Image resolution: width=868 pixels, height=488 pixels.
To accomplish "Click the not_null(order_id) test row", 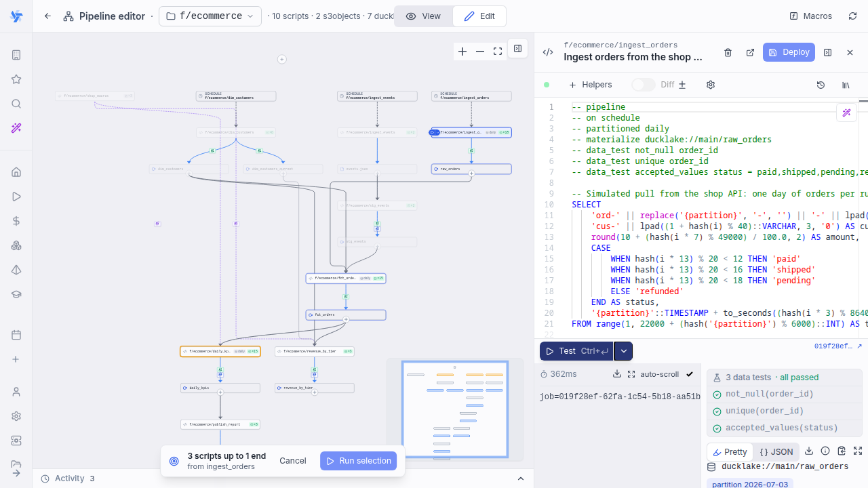I will [784, 394].
